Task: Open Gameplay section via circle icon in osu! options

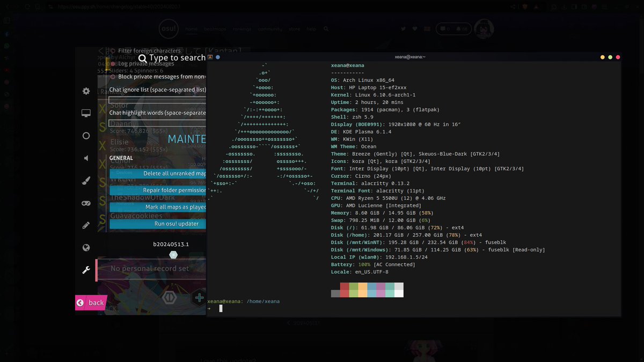Action: click(x=86, y=136)
